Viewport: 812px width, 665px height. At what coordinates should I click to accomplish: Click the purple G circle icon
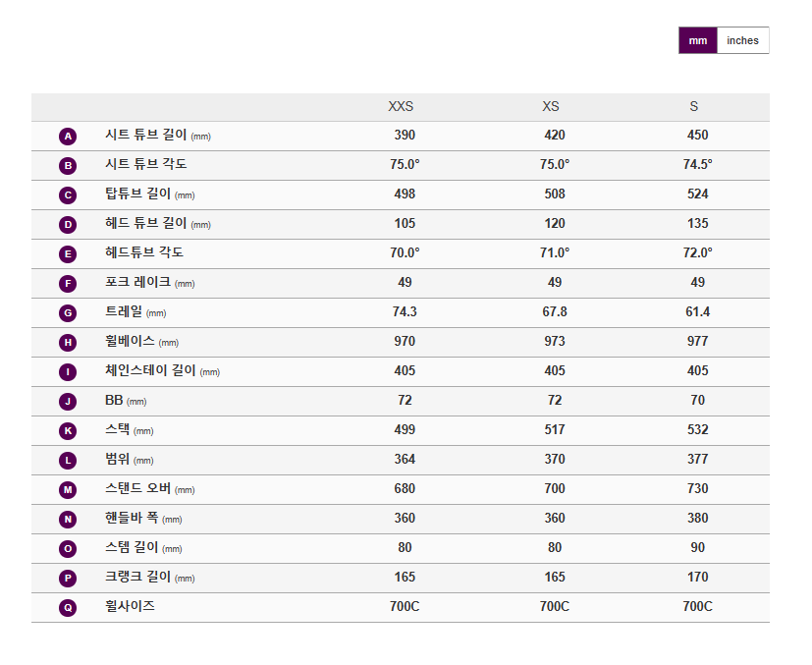68,313
